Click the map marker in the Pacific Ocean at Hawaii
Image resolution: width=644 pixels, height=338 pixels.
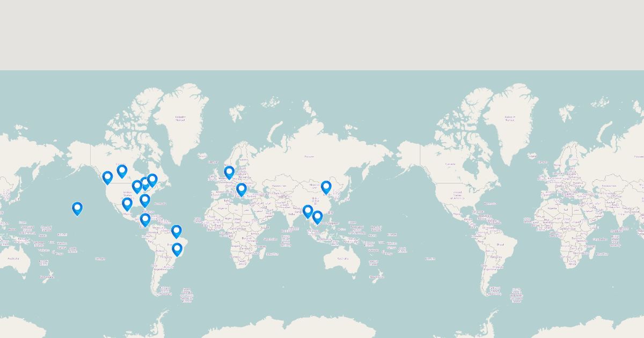pyautogui.click(x=77, y=208)
